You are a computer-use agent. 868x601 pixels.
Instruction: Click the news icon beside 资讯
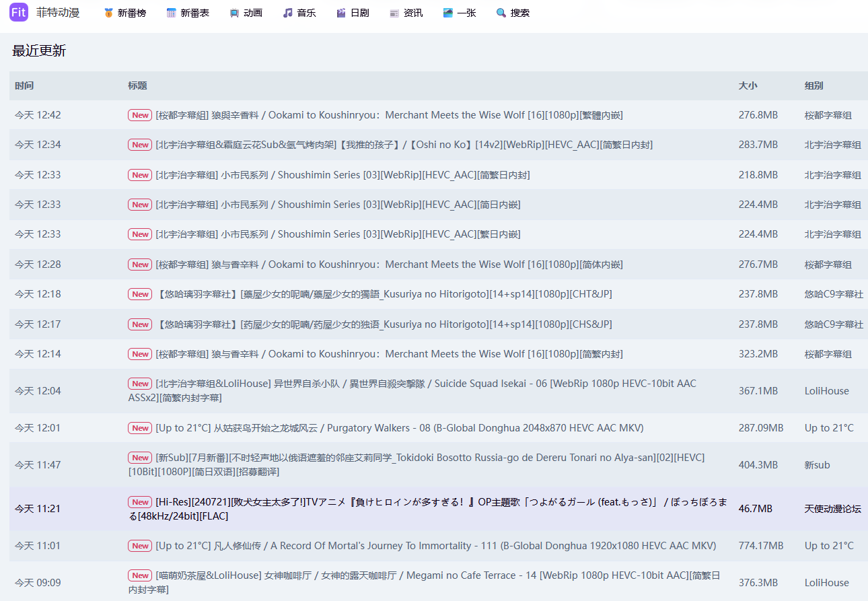click(394, 13)
